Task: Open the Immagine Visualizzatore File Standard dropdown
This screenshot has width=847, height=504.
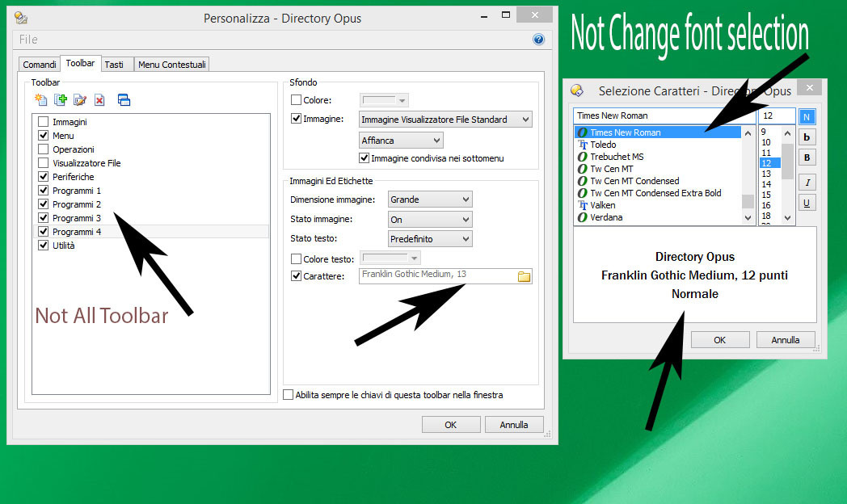Action: click(x=445, y=120)
